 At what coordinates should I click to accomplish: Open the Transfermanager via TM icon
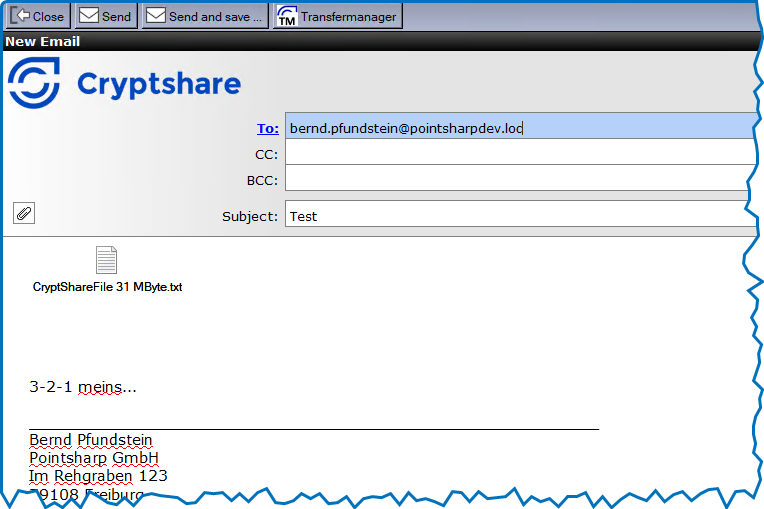[287, 17]
